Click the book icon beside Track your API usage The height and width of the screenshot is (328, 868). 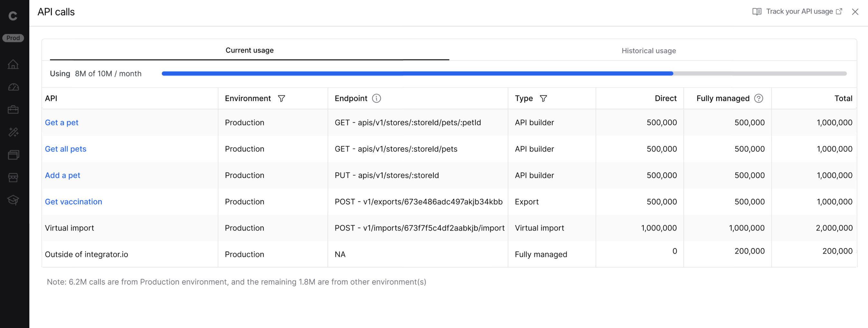[757, 12]
